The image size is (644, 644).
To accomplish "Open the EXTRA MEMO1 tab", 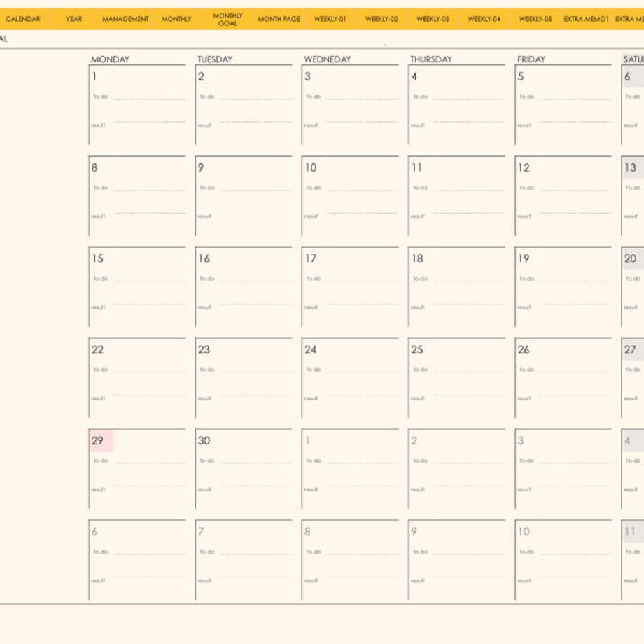I will [587, 19].
